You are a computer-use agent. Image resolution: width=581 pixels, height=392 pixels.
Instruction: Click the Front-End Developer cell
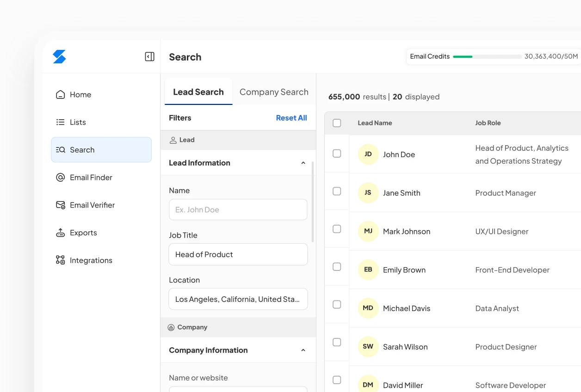[x=513, y=269]
